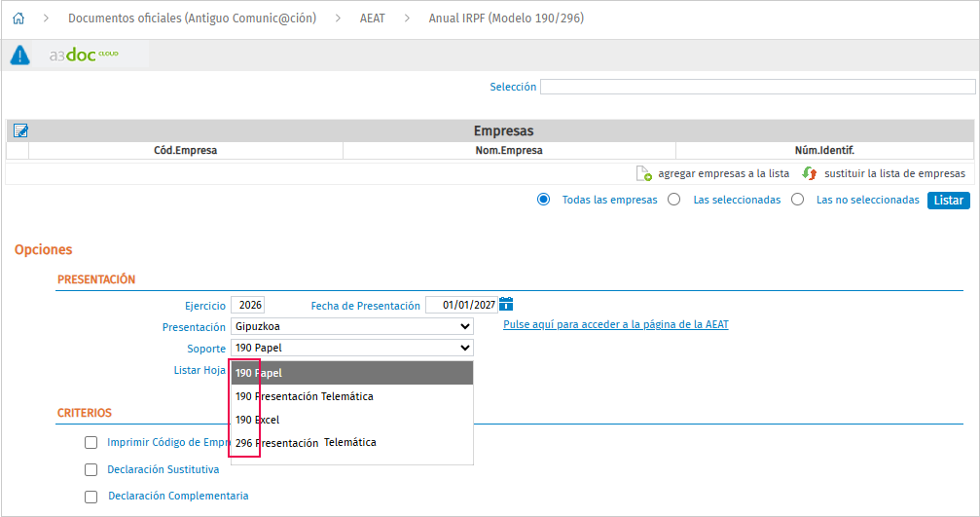The height and width of the screenshot is (517, 980).
Task: Click the Las seleccionadas label
Action: 737,200
